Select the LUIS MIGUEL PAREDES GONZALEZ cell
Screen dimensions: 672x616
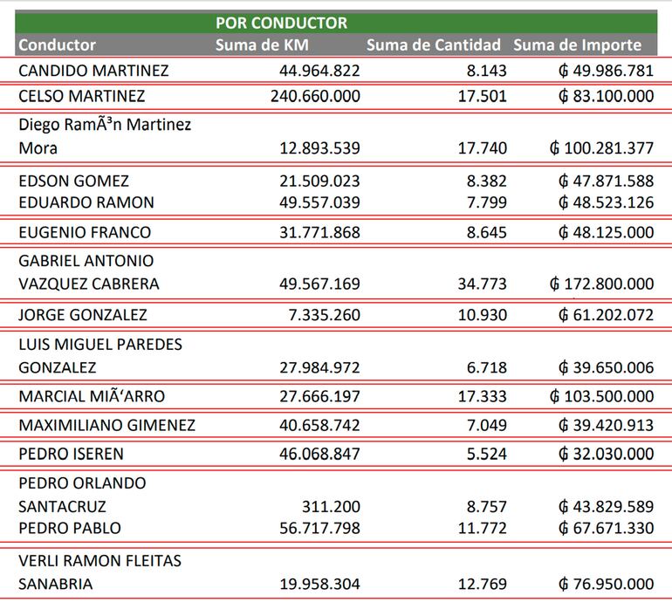(100, 356)
